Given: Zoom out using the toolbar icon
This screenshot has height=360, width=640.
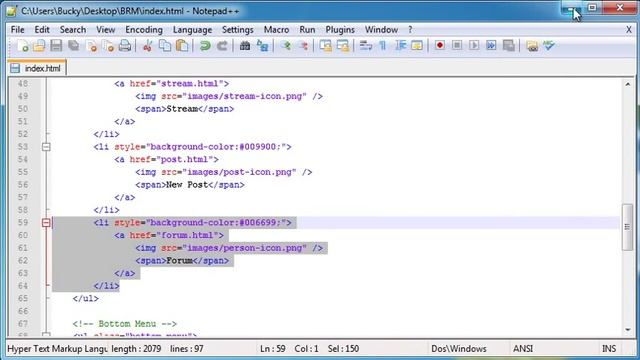Looking at the screenshot, I should [303, 46].
